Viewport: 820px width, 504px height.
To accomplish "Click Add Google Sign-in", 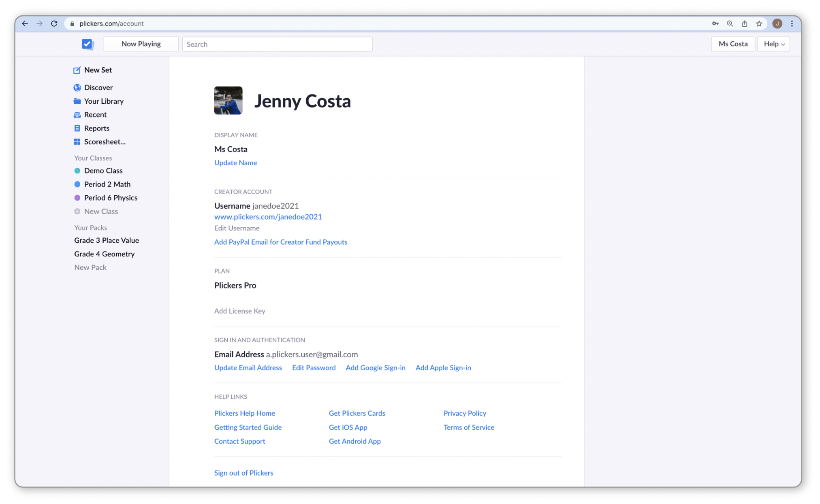I will [x=376, y=367].
